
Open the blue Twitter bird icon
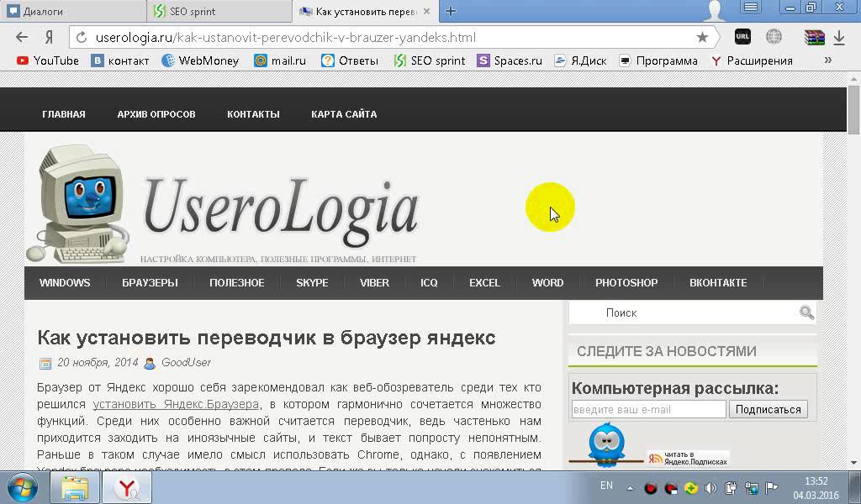coord(606,444)
